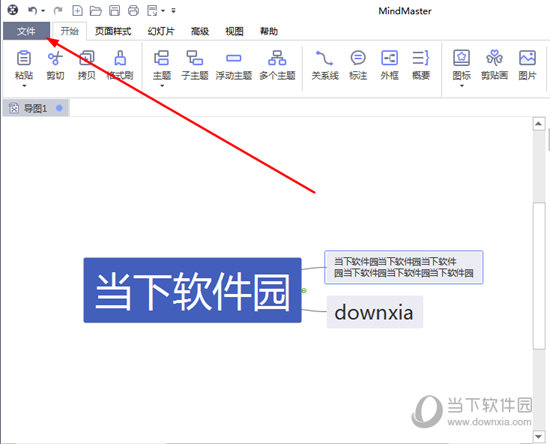
Task: Switch to the 高级 tab
Action: pyautogui.click(x=200, y=31)
